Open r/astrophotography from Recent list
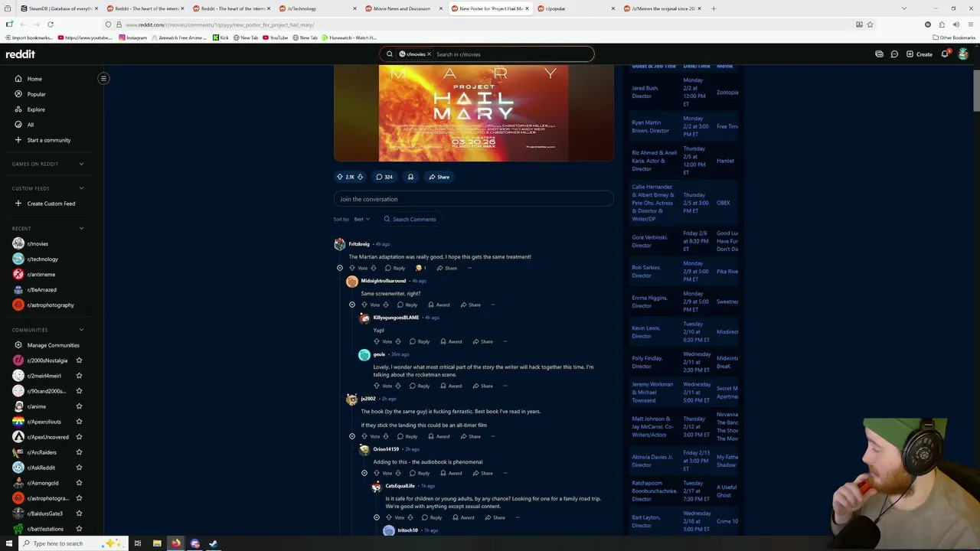980x551 pixels. [51, 305]
